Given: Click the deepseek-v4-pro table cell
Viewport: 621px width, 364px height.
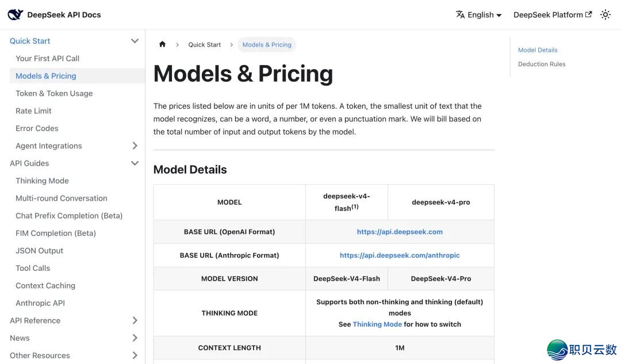Looking at the screenshot, I should pos(441,202).
